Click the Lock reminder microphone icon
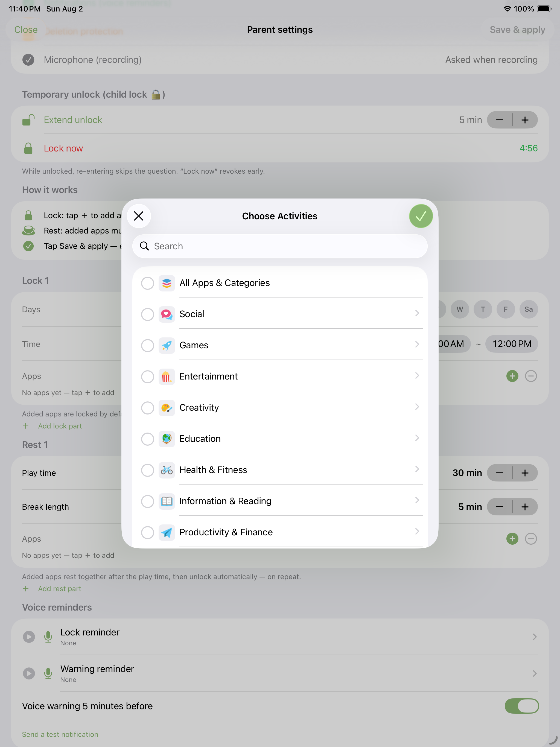Screen dimensions: 560x747 point(48,637)
